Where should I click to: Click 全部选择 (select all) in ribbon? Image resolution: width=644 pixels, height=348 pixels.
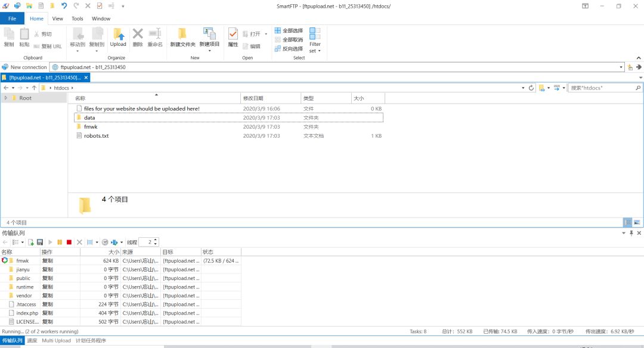(x=289, y=31)
